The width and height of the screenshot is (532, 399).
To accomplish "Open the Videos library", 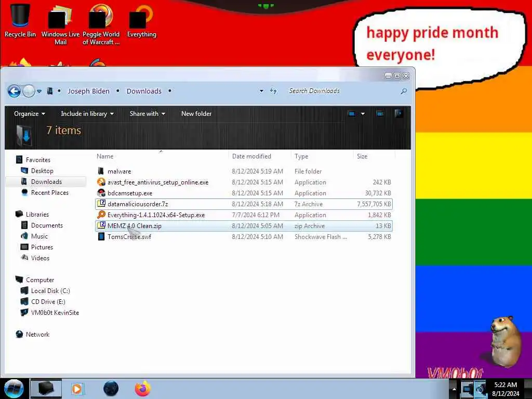I will 40,258.
